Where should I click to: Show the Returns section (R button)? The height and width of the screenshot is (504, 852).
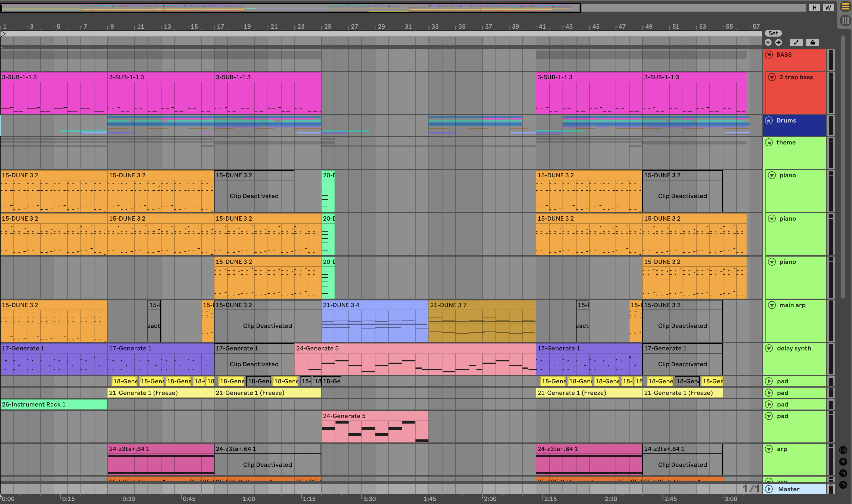[843, 462]
